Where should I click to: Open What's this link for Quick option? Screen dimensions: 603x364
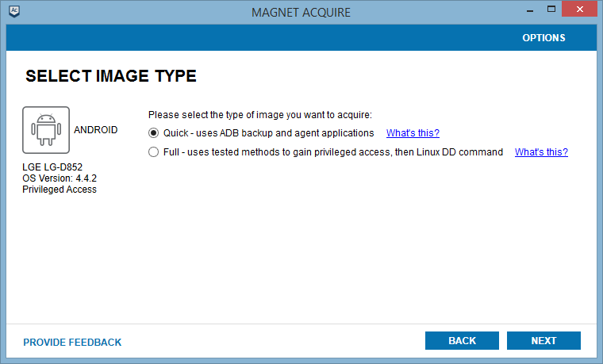[413, 133]
